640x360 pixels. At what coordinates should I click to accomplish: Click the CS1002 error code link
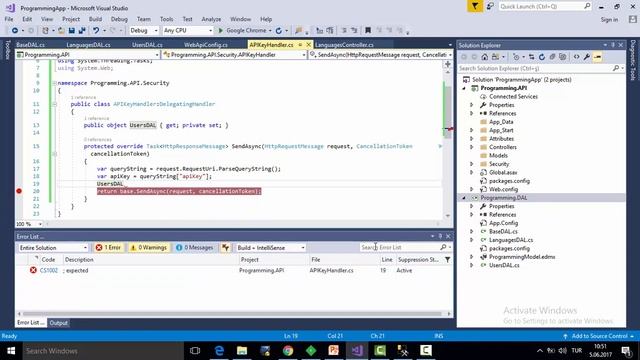coord(49,270)
